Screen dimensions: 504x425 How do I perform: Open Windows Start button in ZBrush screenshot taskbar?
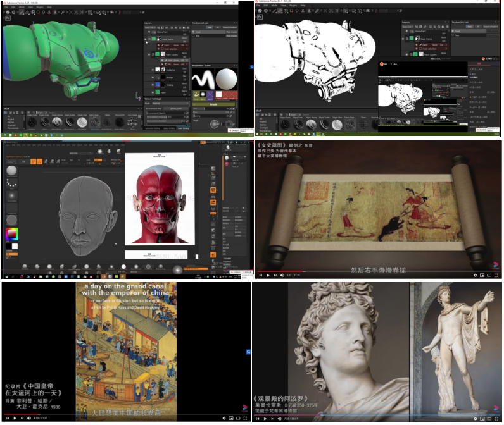point(6,276)
